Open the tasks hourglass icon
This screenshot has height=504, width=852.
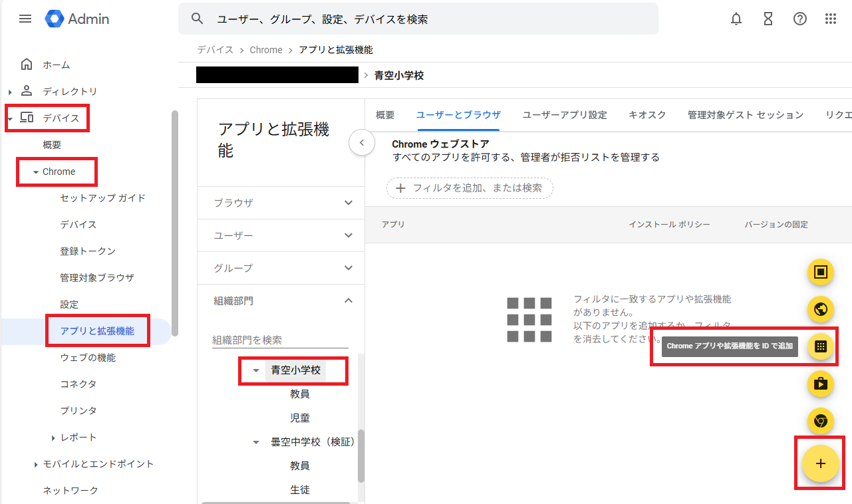[768, 19]
